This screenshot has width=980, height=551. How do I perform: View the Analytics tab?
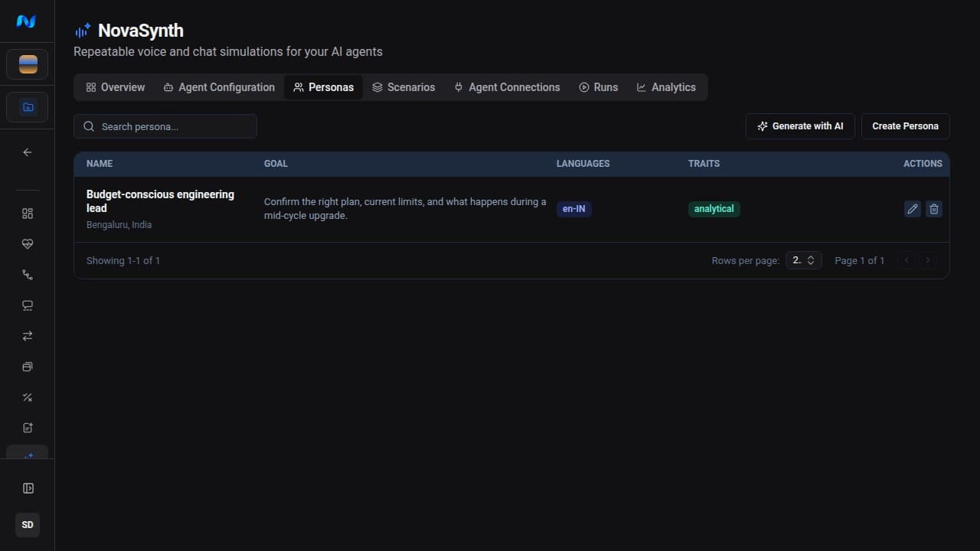pyautogui.click(x=666, y=87)
